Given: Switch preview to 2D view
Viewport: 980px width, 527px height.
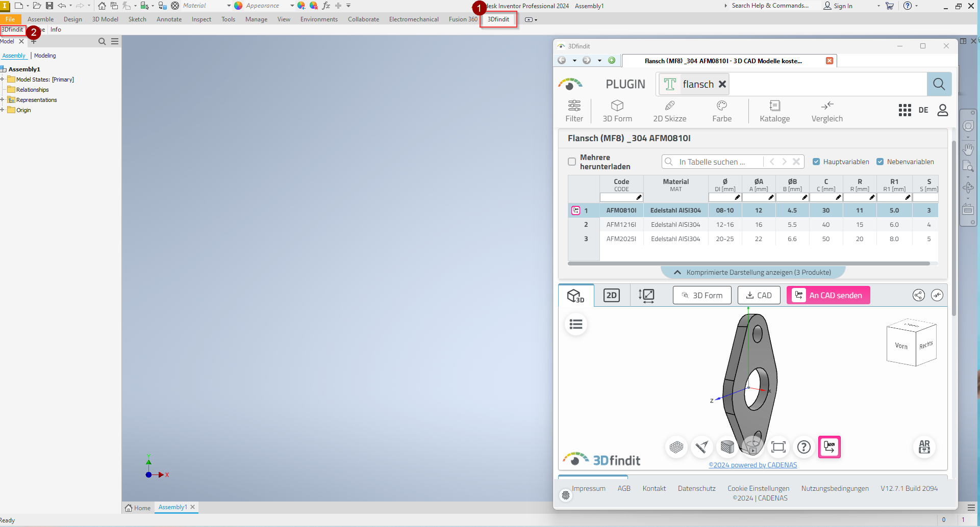Looking at the screenshot, I should [611, 295].
